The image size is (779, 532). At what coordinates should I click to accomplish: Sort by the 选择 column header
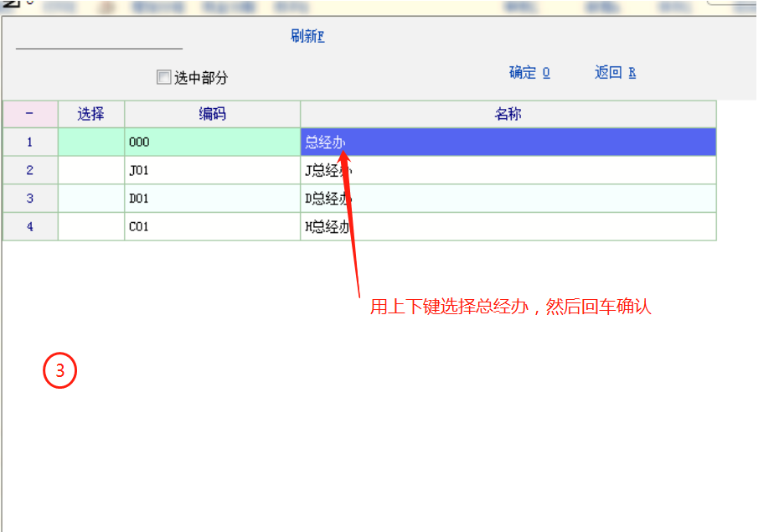(90, 115)
